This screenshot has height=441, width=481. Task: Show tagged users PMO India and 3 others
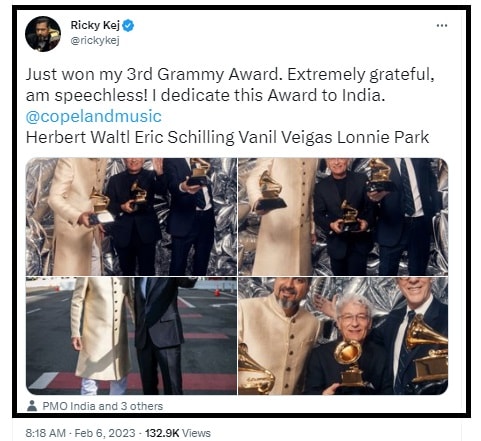(x=103, y=406)
